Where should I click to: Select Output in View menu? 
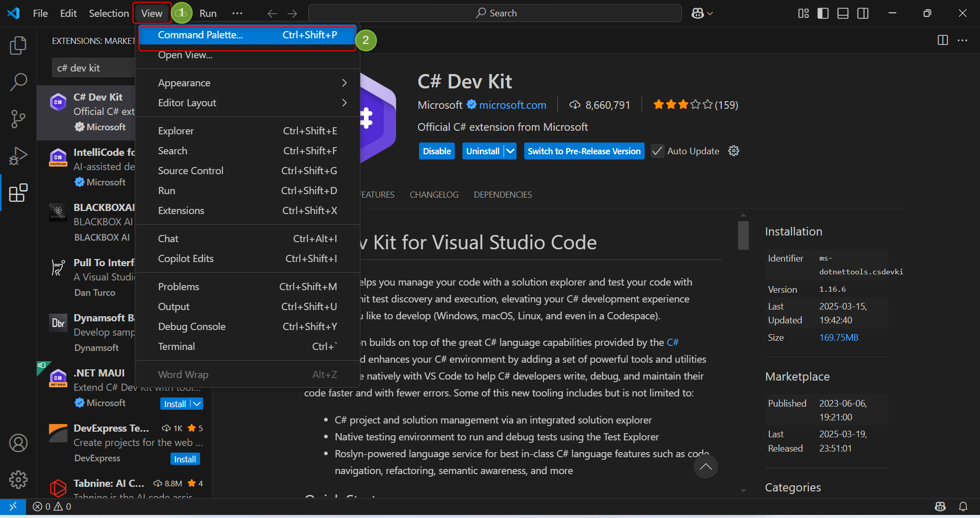248,307
